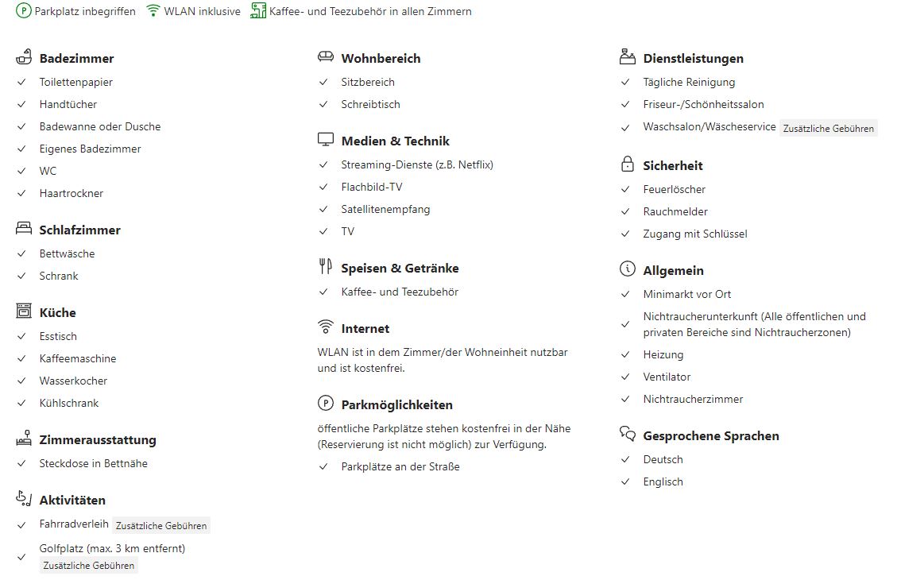924x580 pixels.
Task: Click the Wohnbereich sofa icon
Action: (x=325, y=57)
